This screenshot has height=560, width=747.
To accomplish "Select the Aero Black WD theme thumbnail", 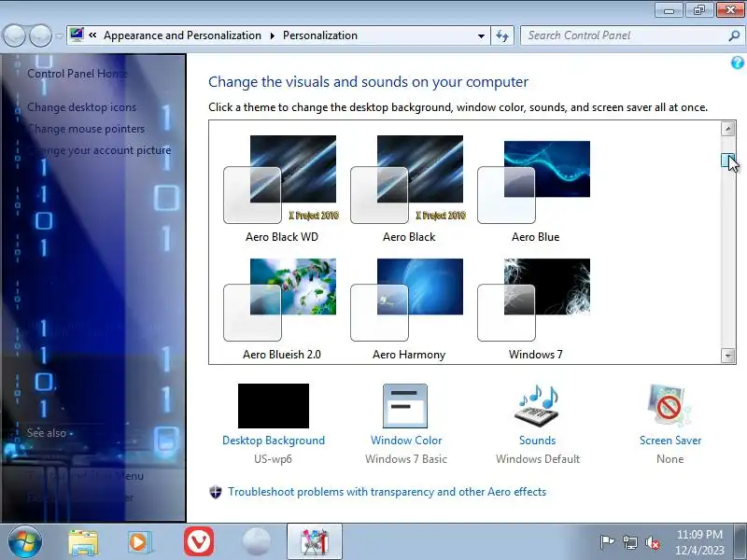I will coord(280,179).
